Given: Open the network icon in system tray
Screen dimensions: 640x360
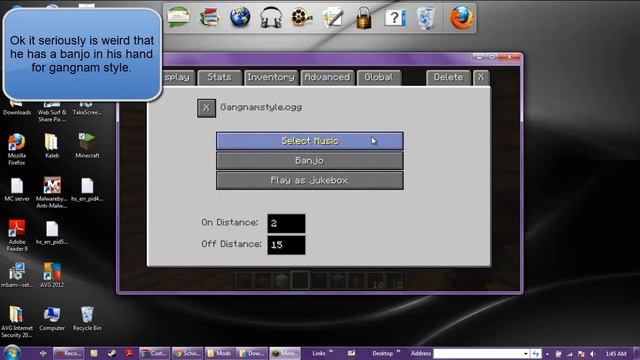Looking at the screenshot, I should point(569,354).
